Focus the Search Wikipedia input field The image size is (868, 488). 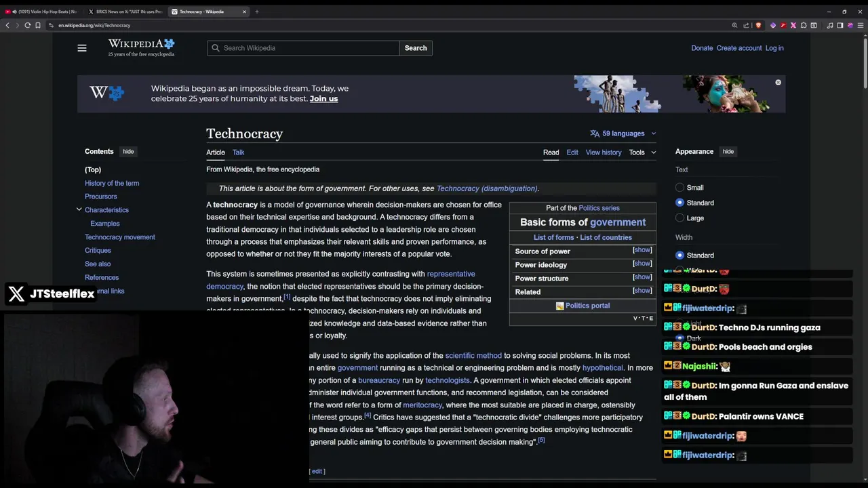pos(303,48)
